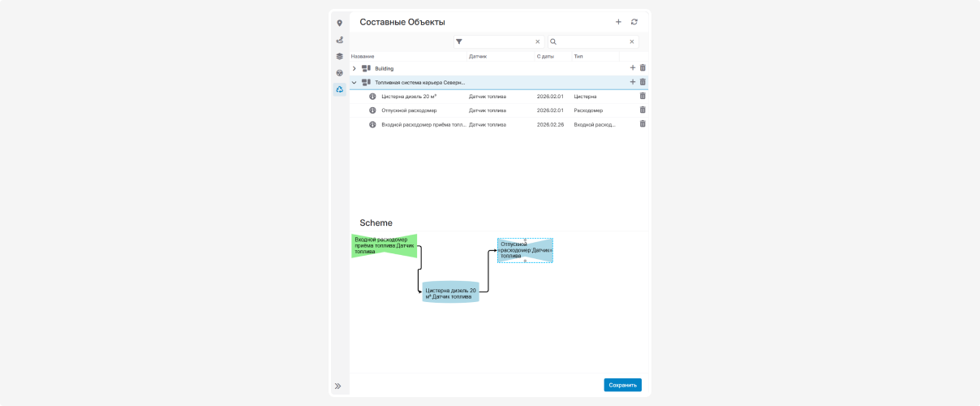Collapse the Топливная система карьера node
The height and width of the screenshot is (406, 980).
point(355,82)
